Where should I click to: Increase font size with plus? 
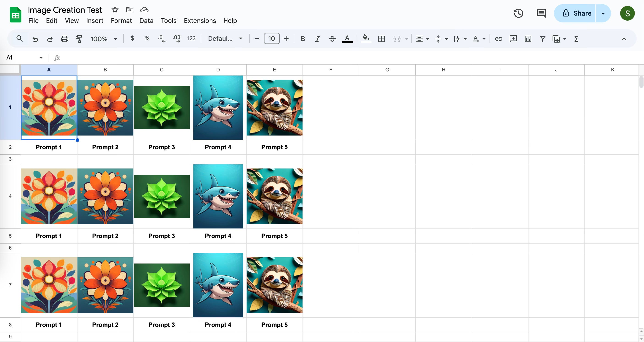coord(286,39)
